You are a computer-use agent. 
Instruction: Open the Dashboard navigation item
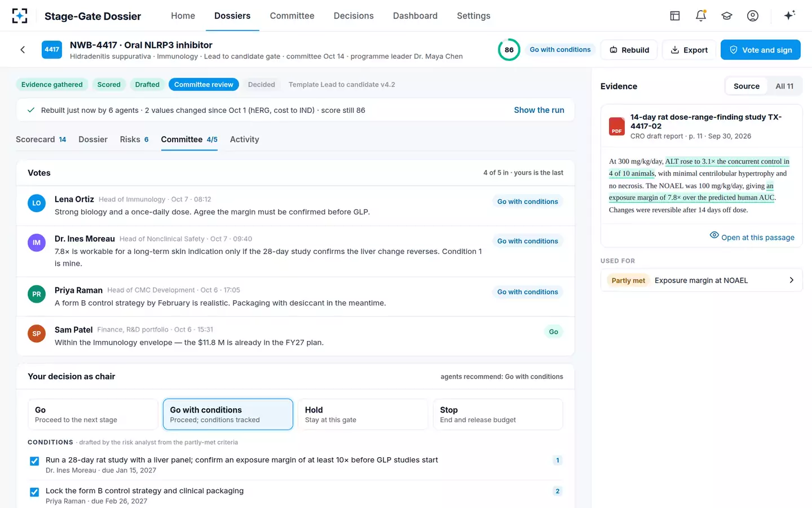click(415, 16)
